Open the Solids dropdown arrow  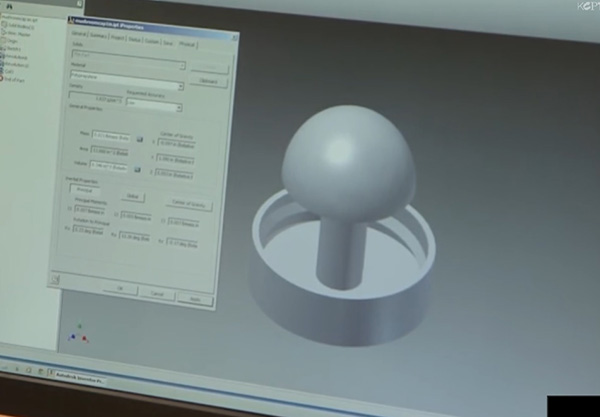182,66
